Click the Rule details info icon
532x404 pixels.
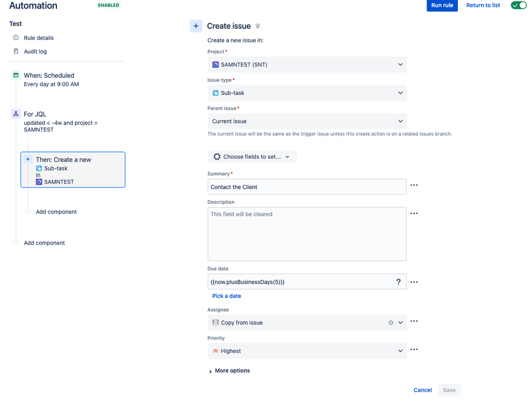click(x=16, y=38)
